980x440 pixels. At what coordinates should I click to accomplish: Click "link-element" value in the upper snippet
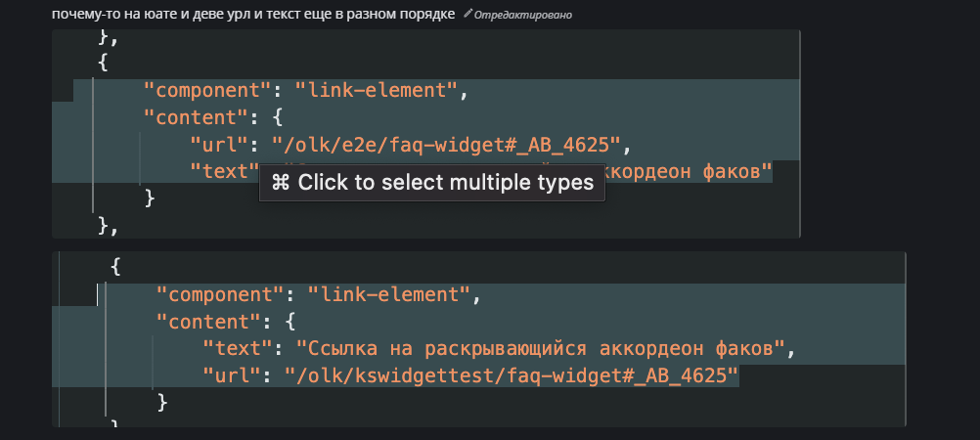377,91
